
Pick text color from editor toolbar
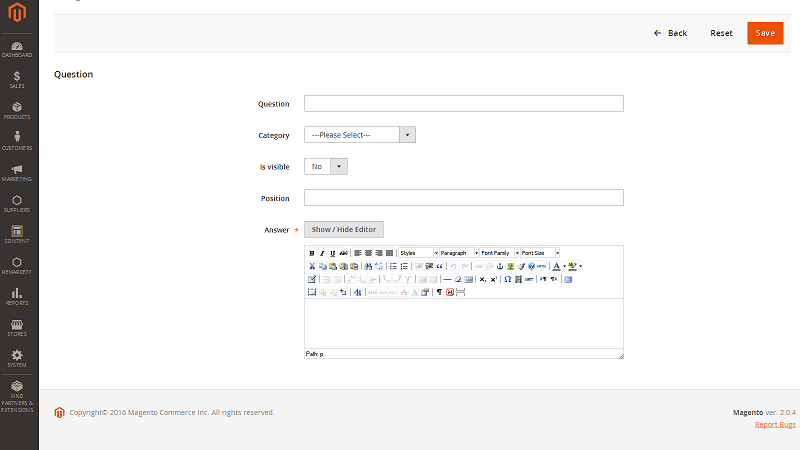click(x=556, y=266)
